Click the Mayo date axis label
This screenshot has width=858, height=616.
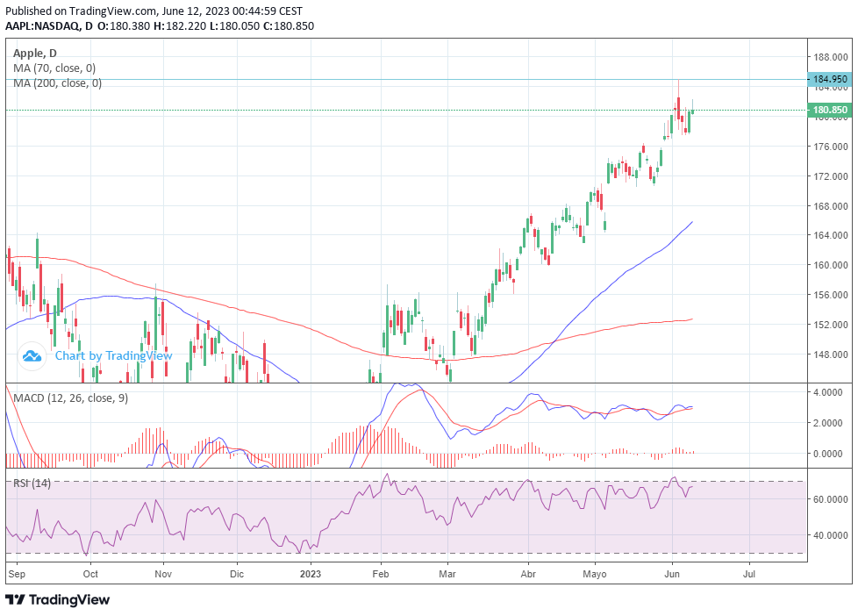click(x=595, y=574)
